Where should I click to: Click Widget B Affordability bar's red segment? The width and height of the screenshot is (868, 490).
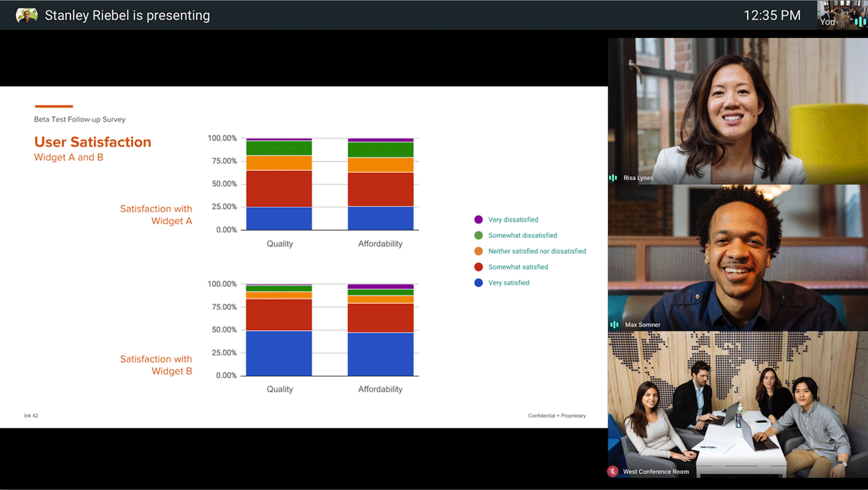pos(380,318)
